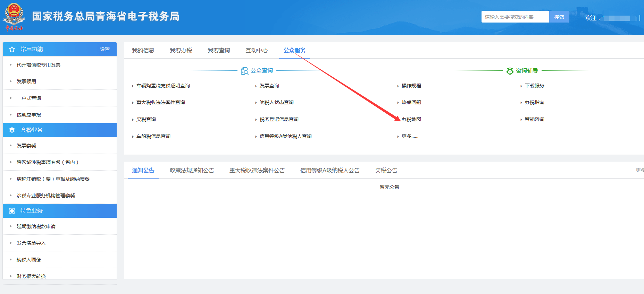Click the 特色业务 section header

(x=60, y=211)
